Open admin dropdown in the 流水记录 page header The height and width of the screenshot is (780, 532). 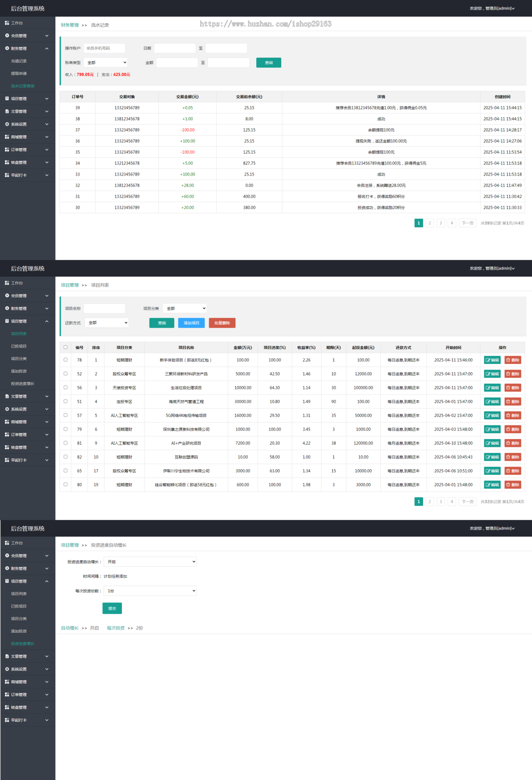click(x=492, y=8)
